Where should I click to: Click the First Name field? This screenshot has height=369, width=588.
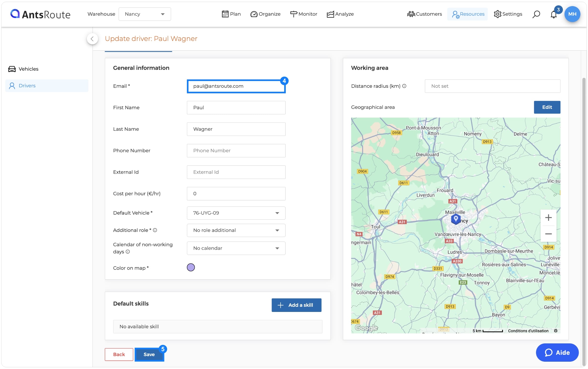pyautogui.click(x=236, y=108)
